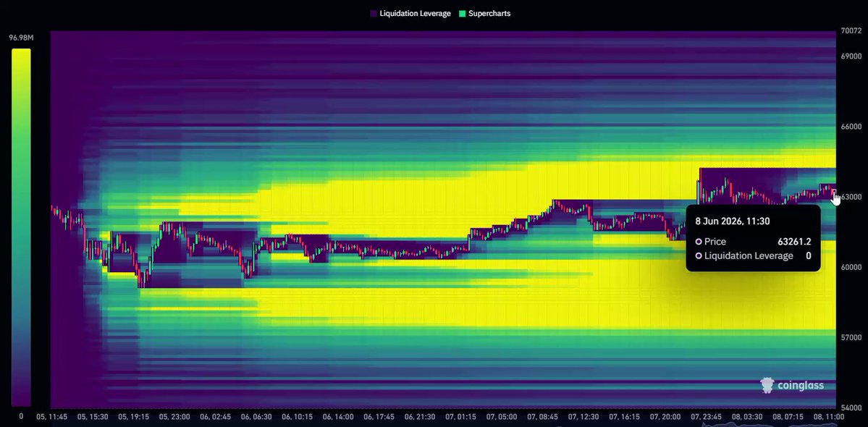Viewport: 868px width, 427px height.
Task: Click the 06, 21:30 time axis label
Action: click(x=420, y=416)
